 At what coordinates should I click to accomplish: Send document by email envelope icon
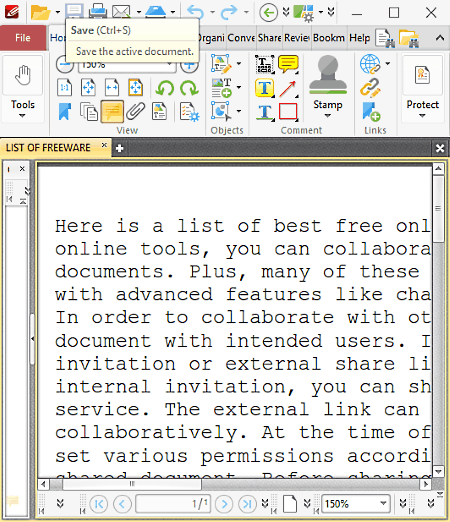121,12
